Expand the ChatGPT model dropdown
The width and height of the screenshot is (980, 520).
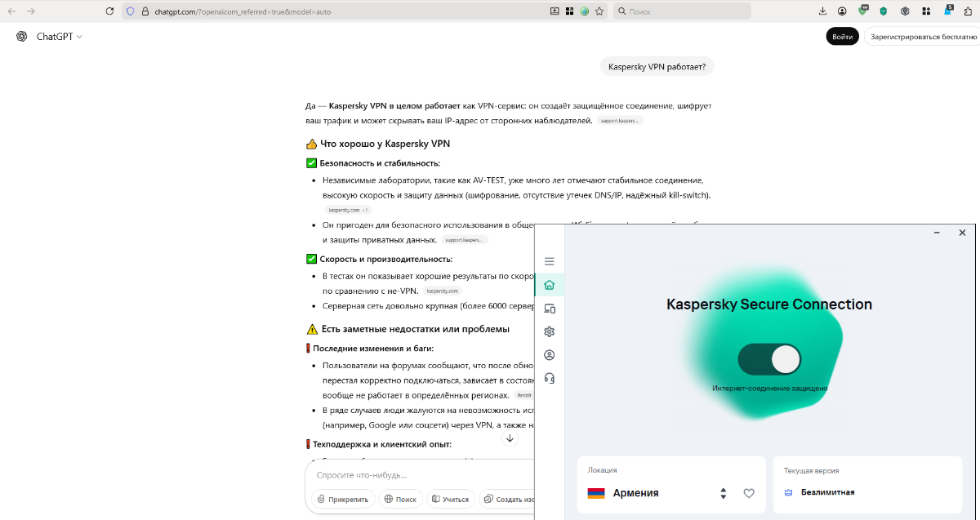[60, 37]
